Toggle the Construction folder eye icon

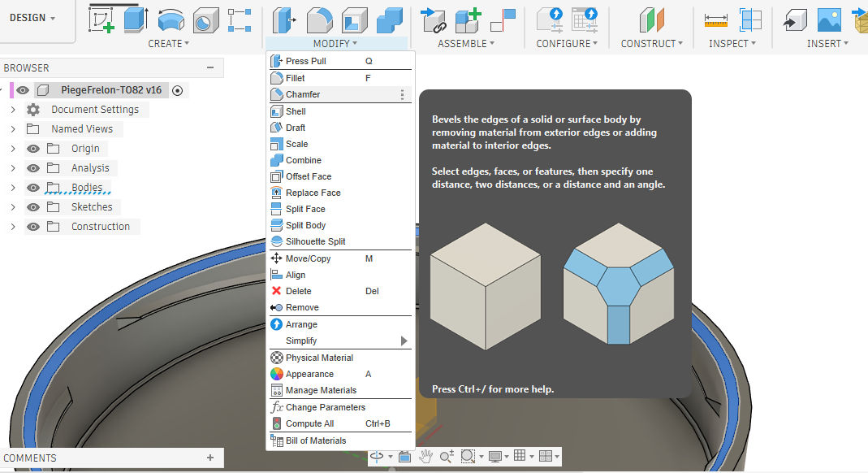coord(33,227)
